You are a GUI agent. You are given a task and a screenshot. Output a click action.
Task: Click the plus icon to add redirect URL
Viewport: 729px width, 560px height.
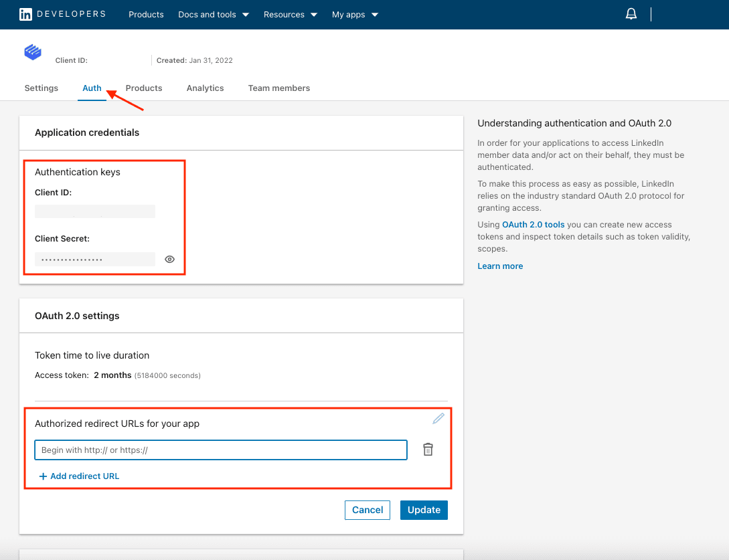(x=43, y=476)
